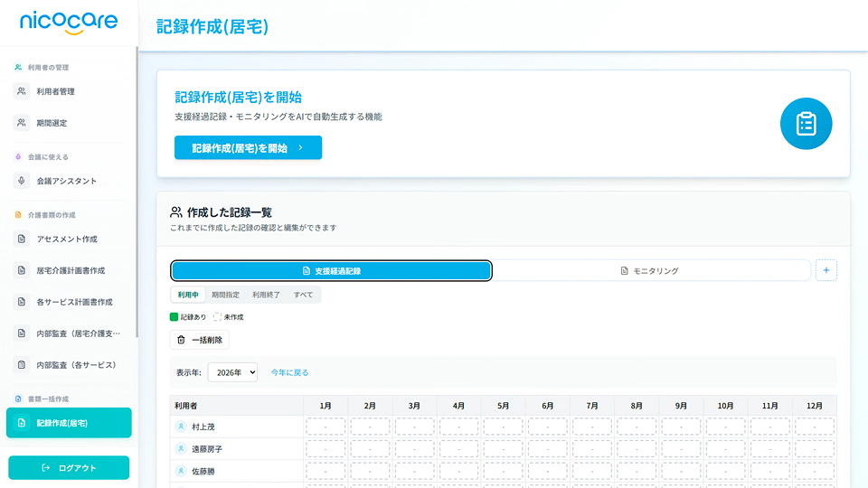Viewport: 868px width, 488px height.
Task: Click the 村上茂 user name
Action: click(203, 427)
